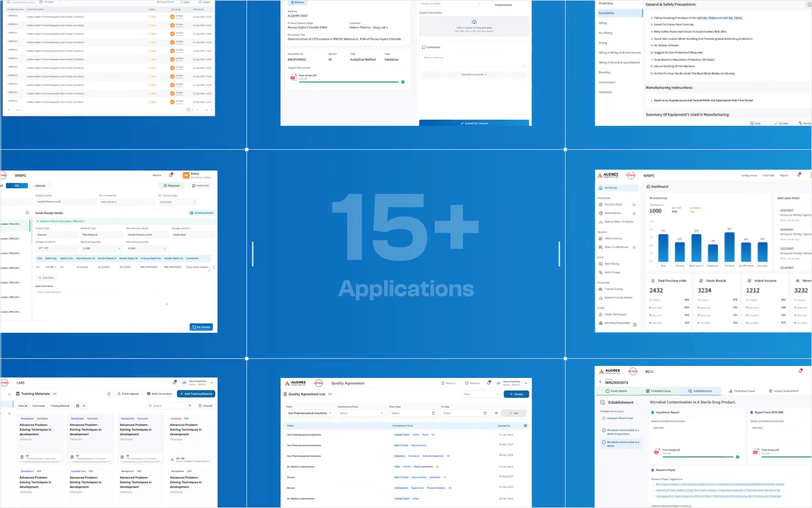Open the Client dropdown showing Sun Pharmaceutical

point(310,413)
